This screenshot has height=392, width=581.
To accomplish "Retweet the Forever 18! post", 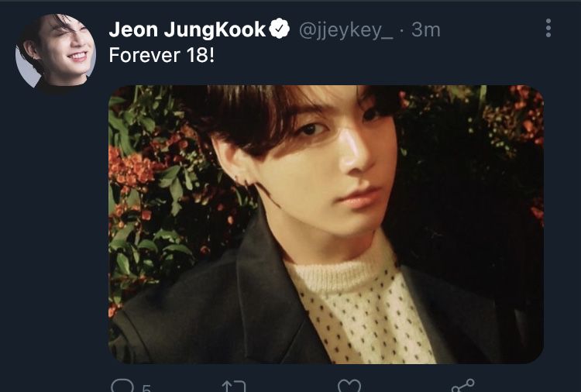I will tap(233, 386).
